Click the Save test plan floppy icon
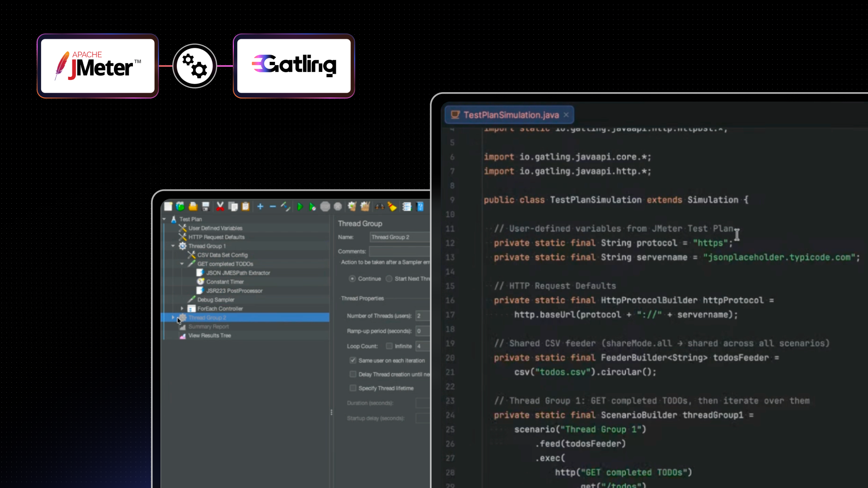The width and height of the screenshot is (868, 488). click(206, 206)
